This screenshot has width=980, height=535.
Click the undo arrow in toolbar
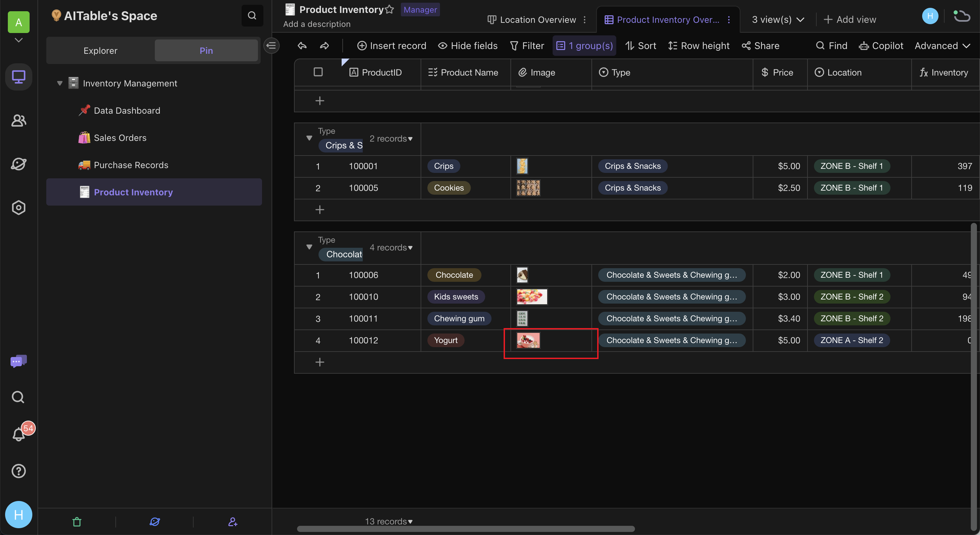click(x=302, y=46)
